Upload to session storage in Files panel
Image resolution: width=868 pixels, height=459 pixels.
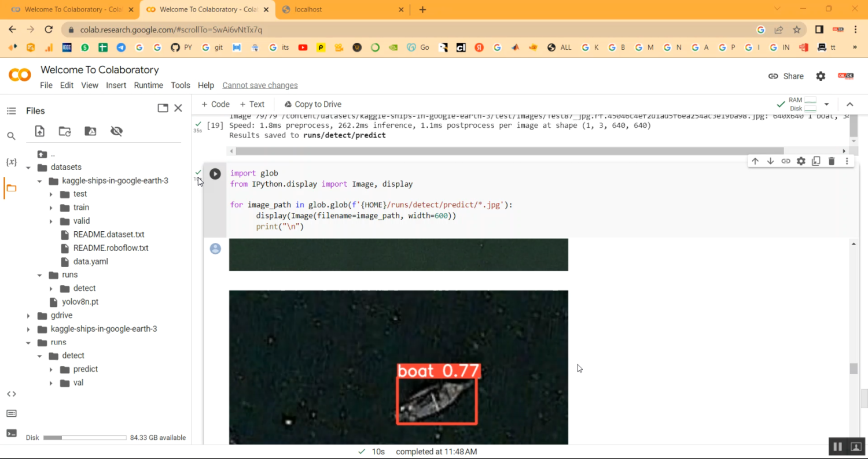point(39,131)
